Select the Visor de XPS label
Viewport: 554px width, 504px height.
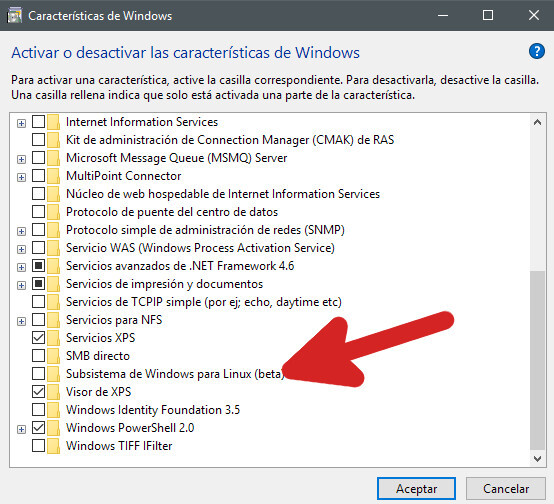click(99, 392)
